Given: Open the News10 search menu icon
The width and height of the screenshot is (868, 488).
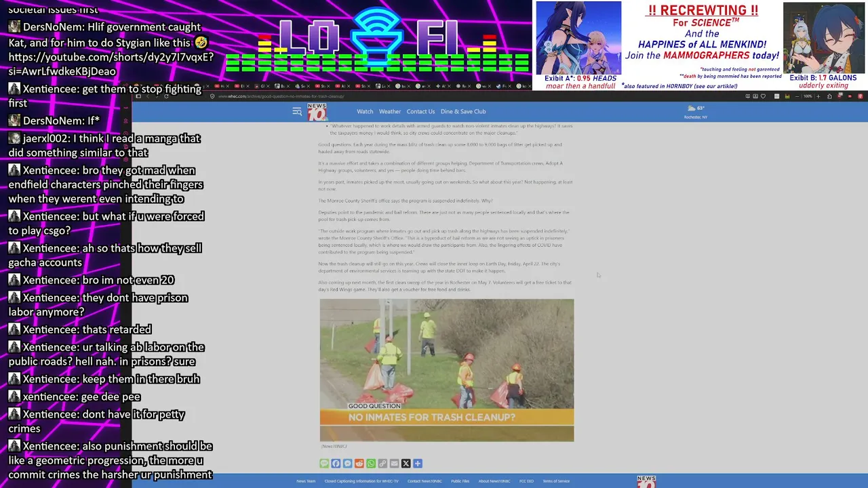Looking at the screenshot, I should coord(297,111).
